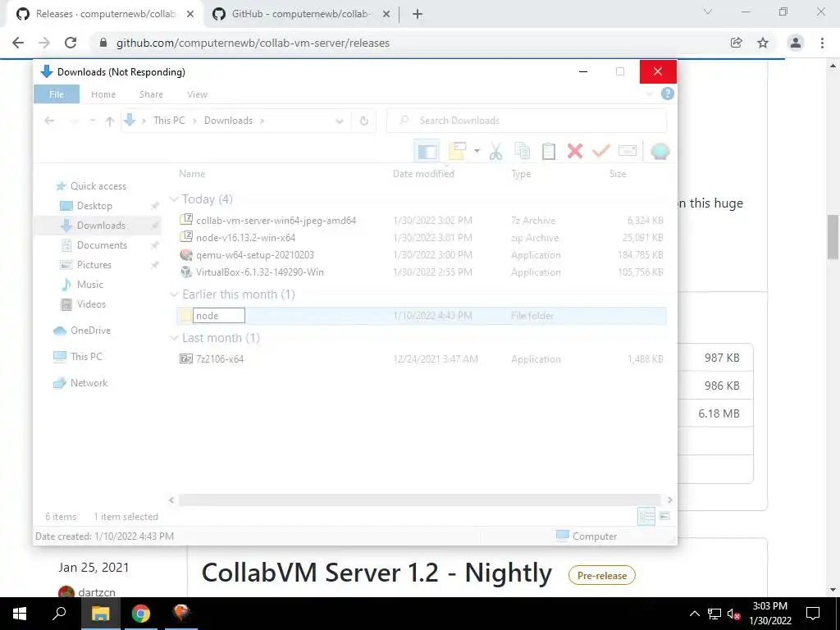Click the envelope Email icon
This screenshot has height=630, width=840.
click(628, 152)
